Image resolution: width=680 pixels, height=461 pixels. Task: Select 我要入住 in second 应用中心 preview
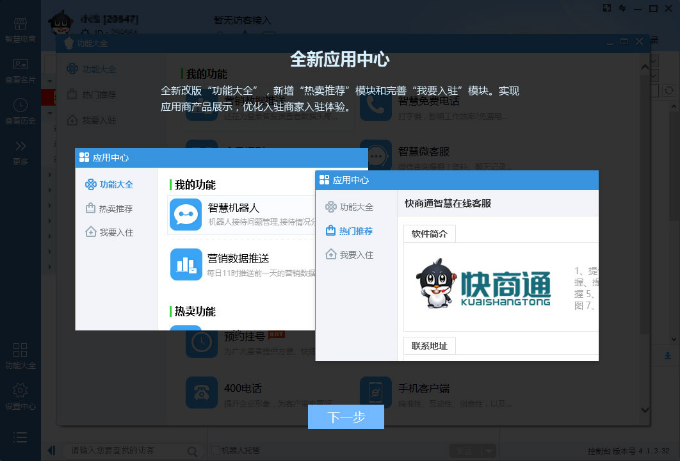(x=349, y=255)
